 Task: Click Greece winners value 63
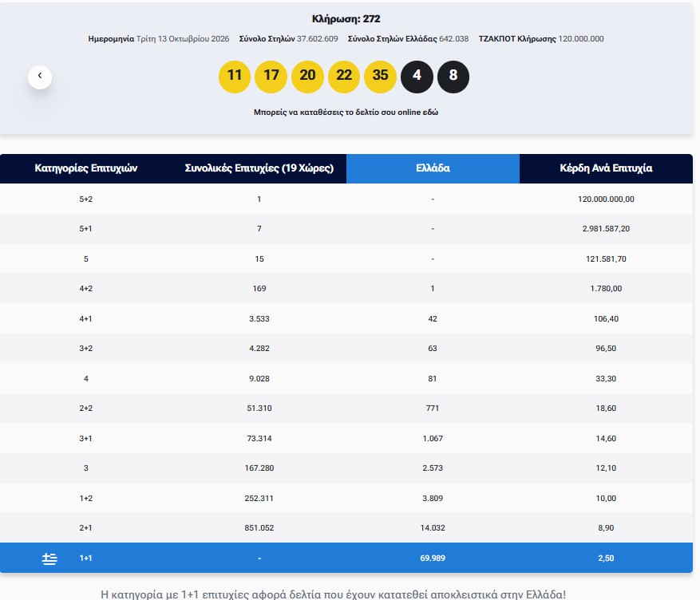click(x=433, y=348)
